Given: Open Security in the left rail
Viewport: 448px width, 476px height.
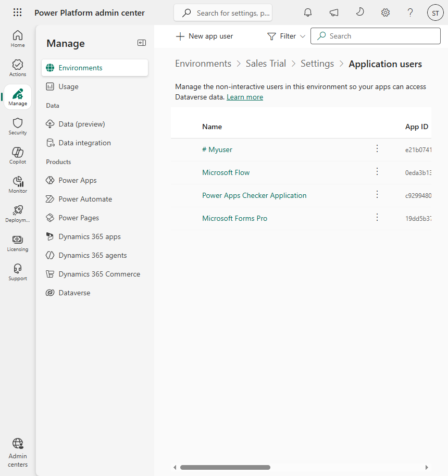Looking at the screenshot, I should coord(18,126).
